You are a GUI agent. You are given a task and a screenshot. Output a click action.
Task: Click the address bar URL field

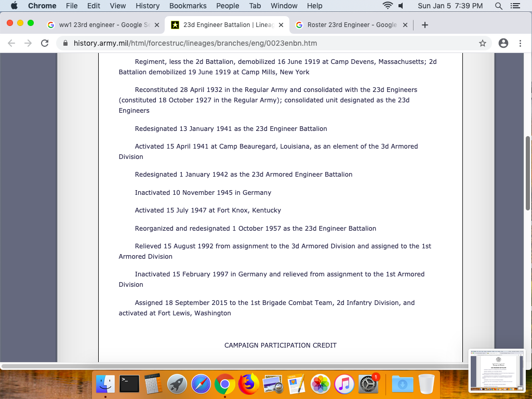[x=260, y=43]
